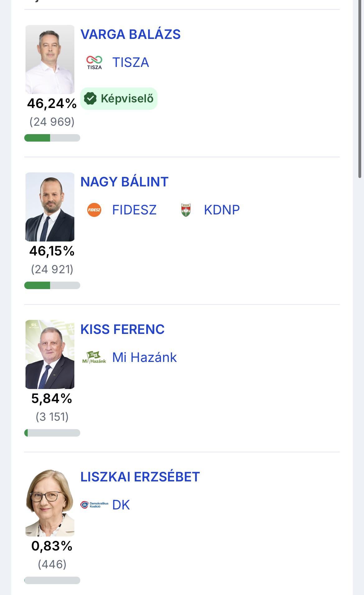Click the KDNP coat of arms icon

[x=186, y=210]
